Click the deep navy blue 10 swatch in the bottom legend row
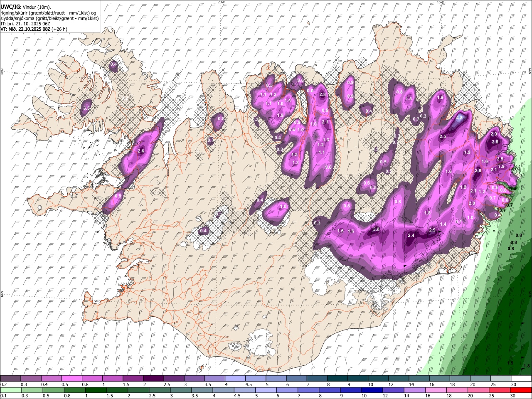The image size is (532, 399). point(372,390)
